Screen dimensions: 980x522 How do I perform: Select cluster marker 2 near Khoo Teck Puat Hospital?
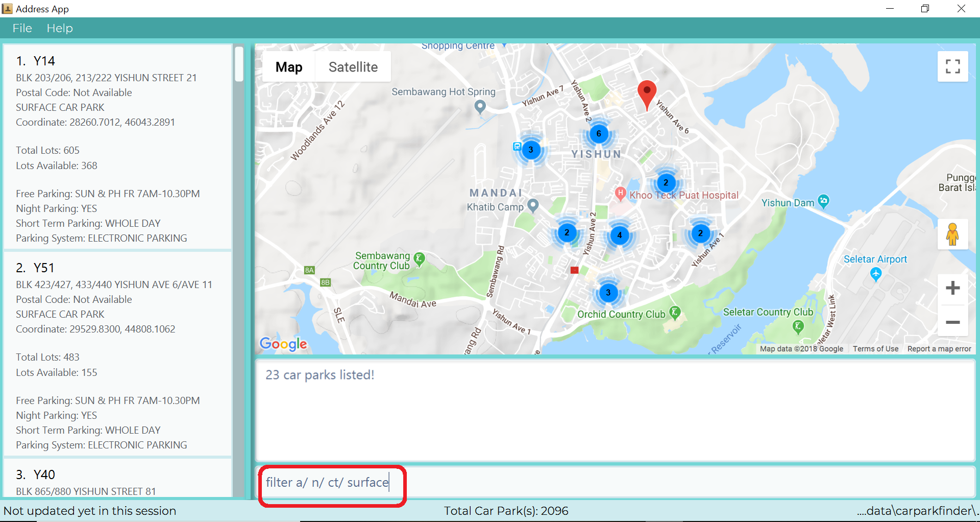point(666,182)
